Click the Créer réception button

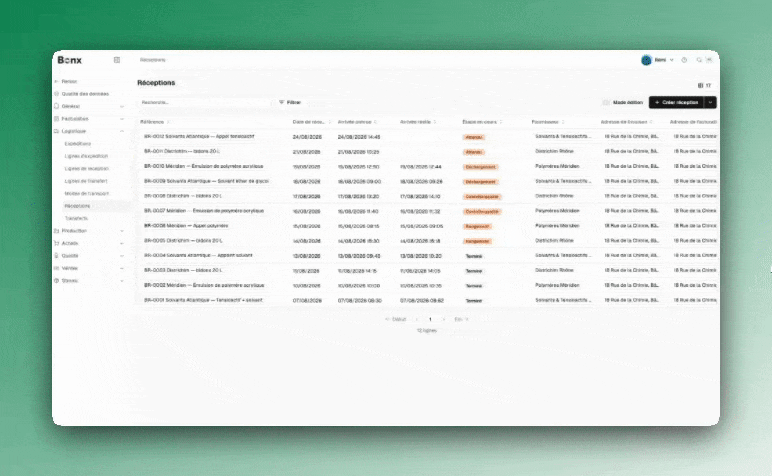[676, 102]
